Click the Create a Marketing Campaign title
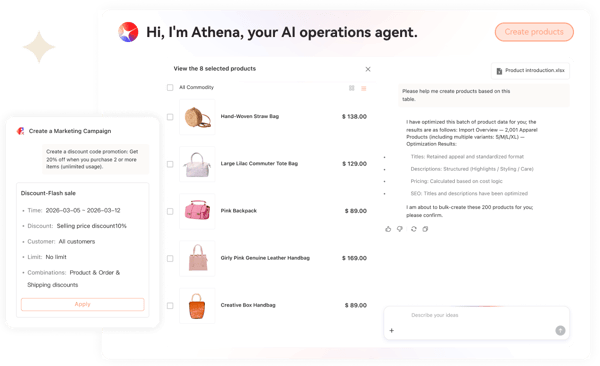Viewport: 600px width, 366px height. [x=70, y=131]
